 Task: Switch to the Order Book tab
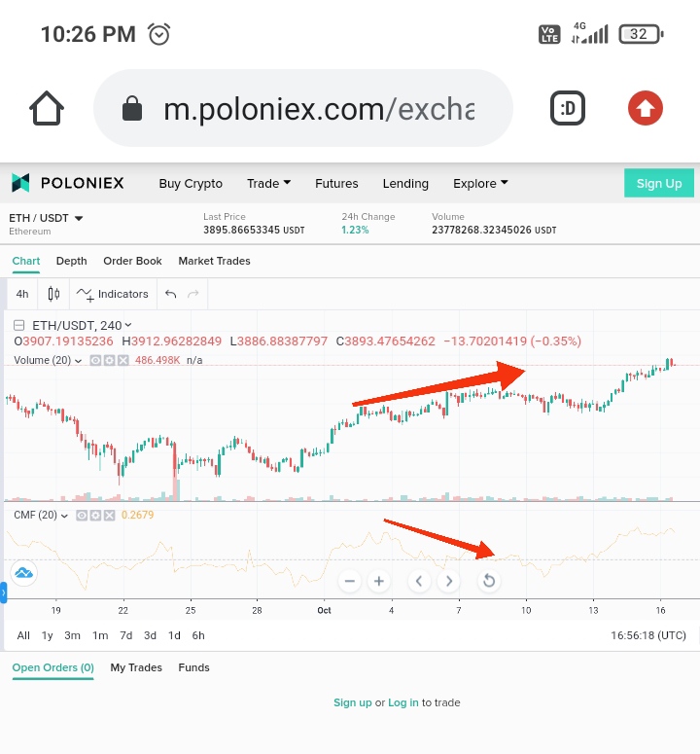click(x=132, y=261)
